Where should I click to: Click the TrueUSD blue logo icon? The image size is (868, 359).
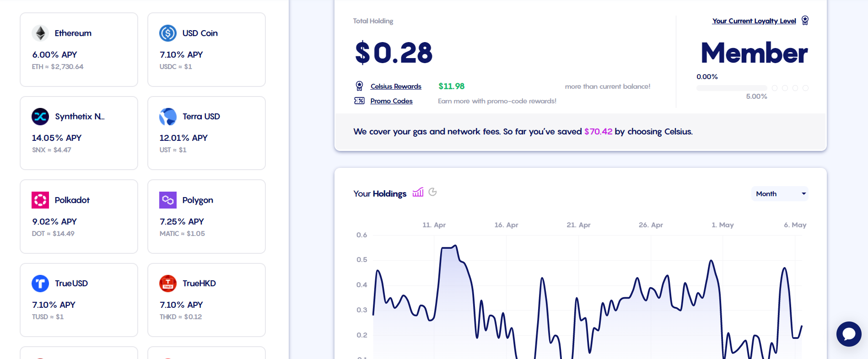point(40,283)
